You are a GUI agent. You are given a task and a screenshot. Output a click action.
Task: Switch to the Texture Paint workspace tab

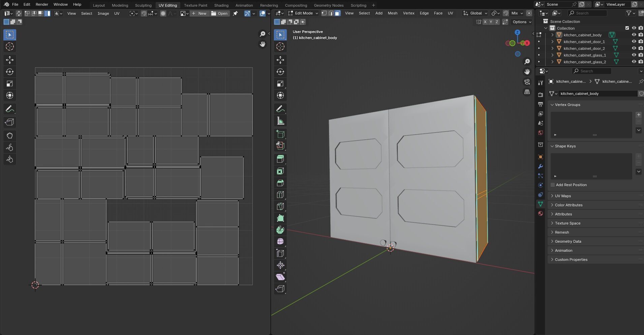[x=195, y=5]
